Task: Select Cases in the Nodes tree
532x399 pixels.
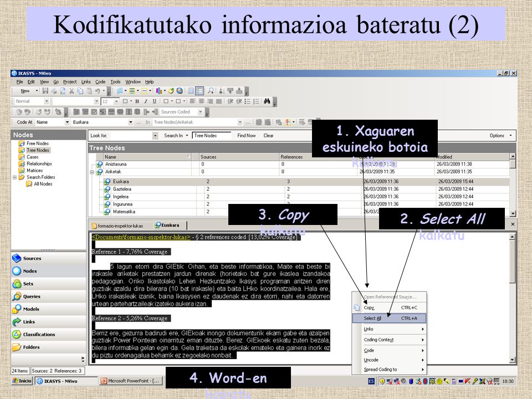Action: click(32, 157)
